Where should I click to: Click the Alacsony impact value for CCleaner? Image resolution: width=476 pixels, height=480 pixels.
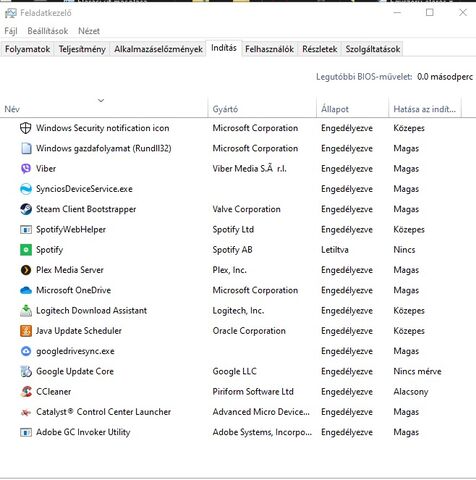point(411,392)
